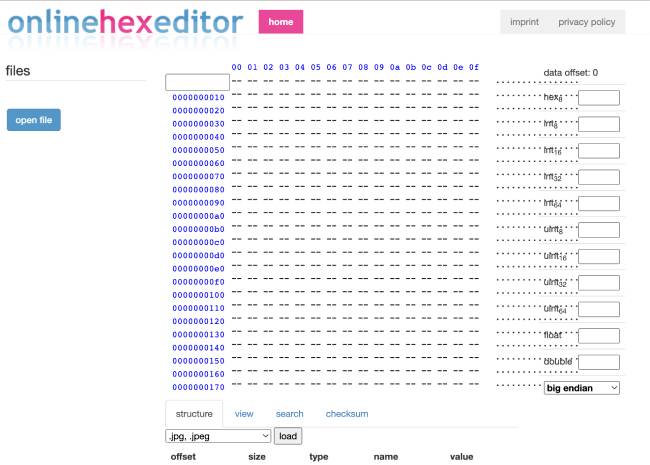Switch to the structure tab
This screenshot has width=650, height=465.
pyautogui.click(x=194, y=414)
